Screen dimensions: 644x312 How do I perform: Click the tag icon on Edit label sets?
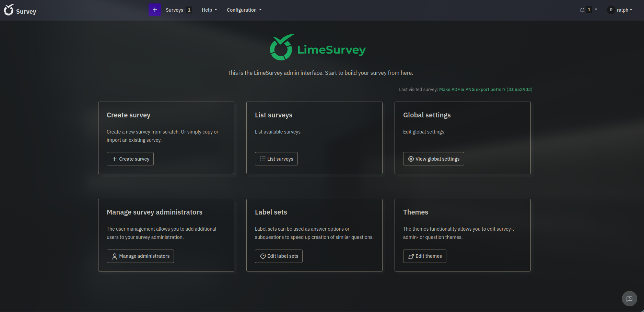(263, 256)
